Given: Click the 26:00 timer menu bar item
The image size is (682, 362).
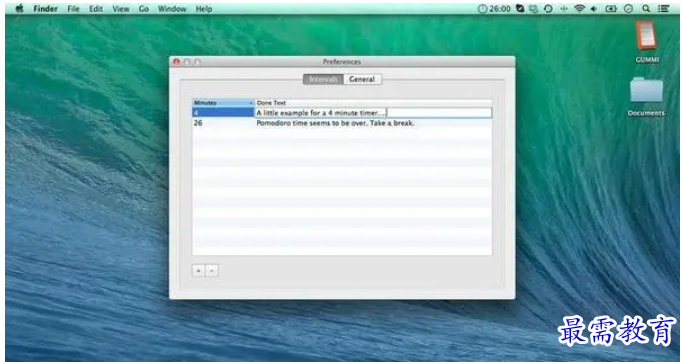Looking at the screenshot, I should [x=494, y=8].
